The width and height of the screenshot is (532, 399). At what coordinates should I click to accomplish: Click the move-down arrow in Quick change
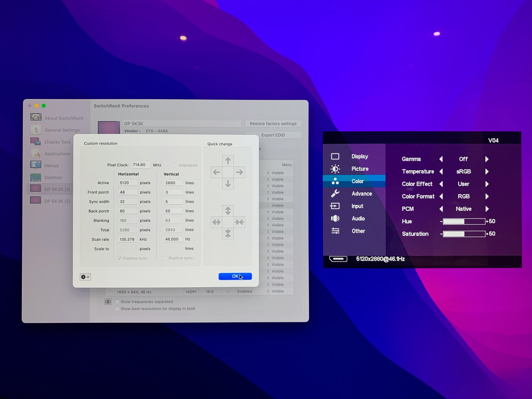(228, 184)
